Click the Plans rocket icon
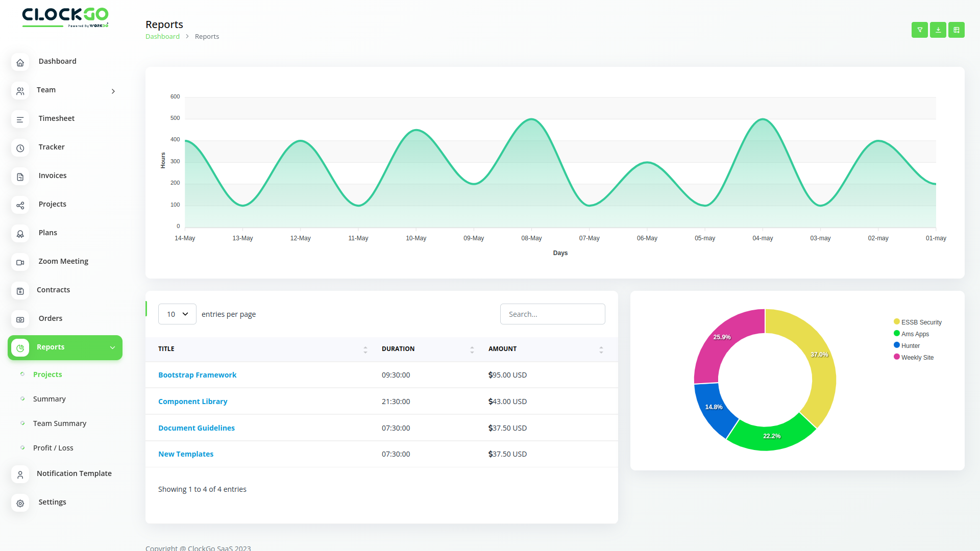 [x=20, y=234]
